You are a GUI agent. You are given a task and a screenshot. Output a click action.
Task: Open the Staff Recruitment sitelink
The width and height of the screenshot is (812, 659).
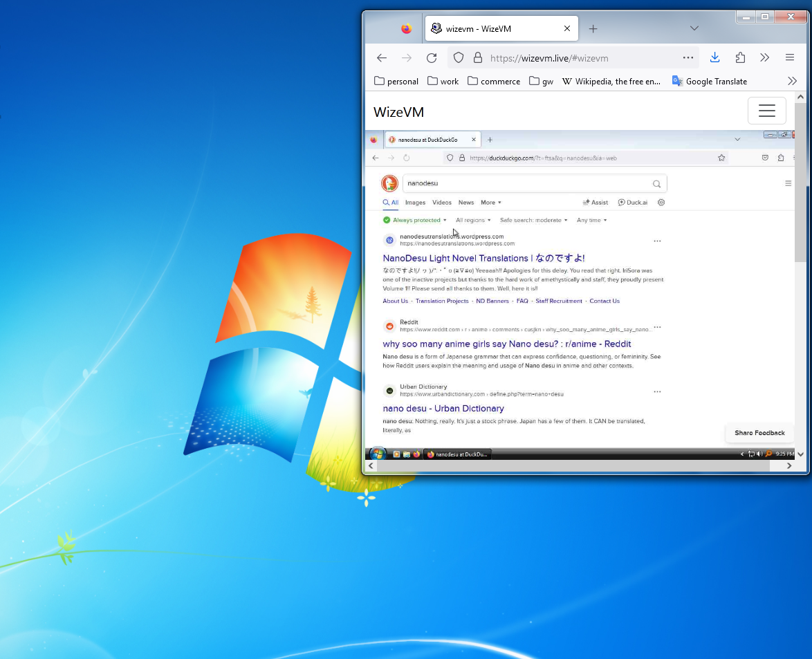(559, 301)
